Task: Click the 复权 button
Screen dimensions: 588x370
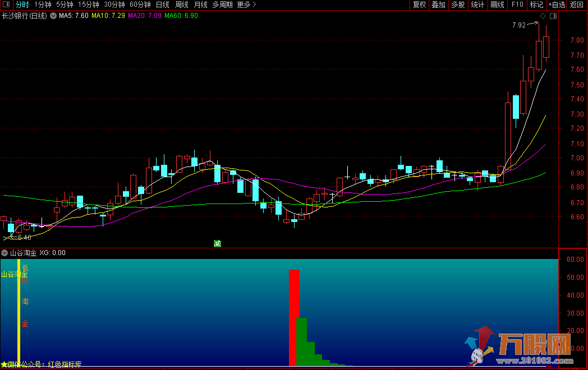Action: click(419, 4)
